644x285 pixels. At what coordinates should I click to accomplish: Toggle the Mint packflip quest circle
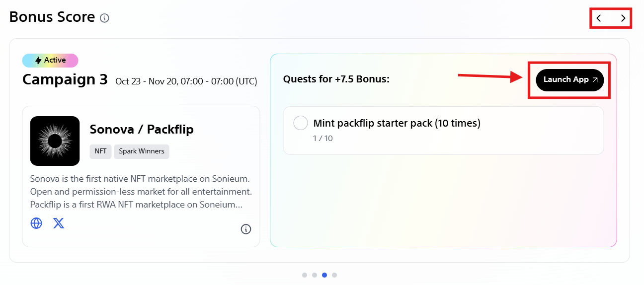(x=301, y=123)
